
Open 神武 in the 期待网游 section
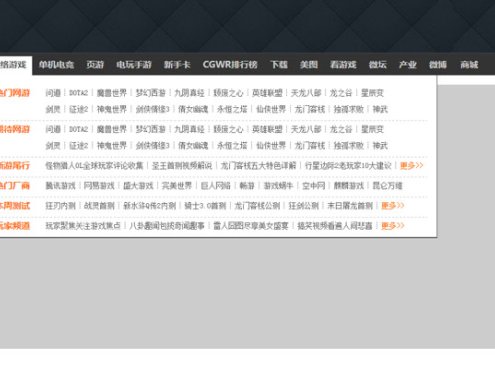[x=380, y=146]
